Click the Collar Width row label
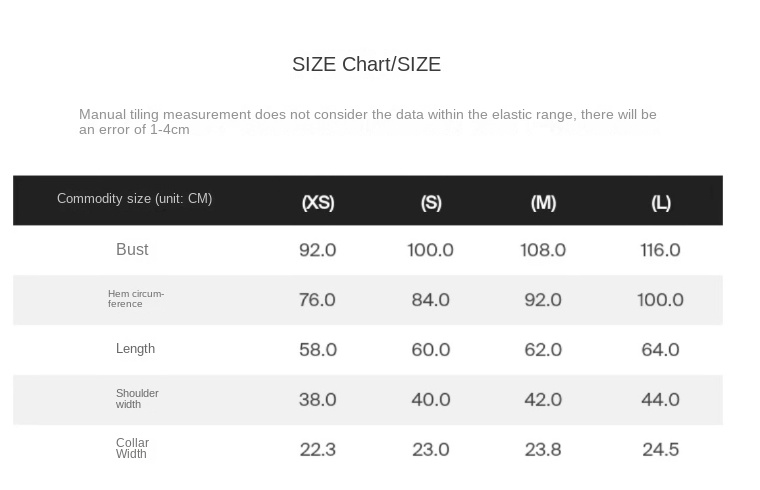This screenshot has width=760, height=490. (x=132, y=448)
